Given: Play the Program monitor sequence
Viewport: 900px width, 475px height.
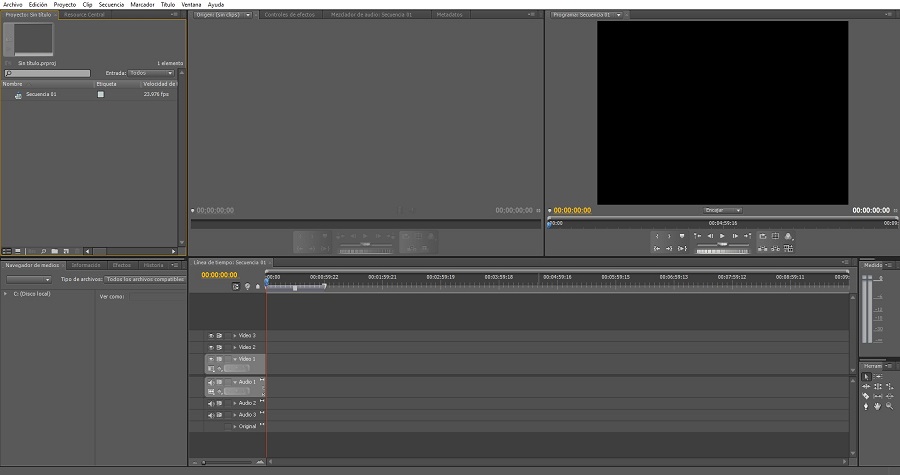Looking at the screenshot, I should click(x=722, y=236).
